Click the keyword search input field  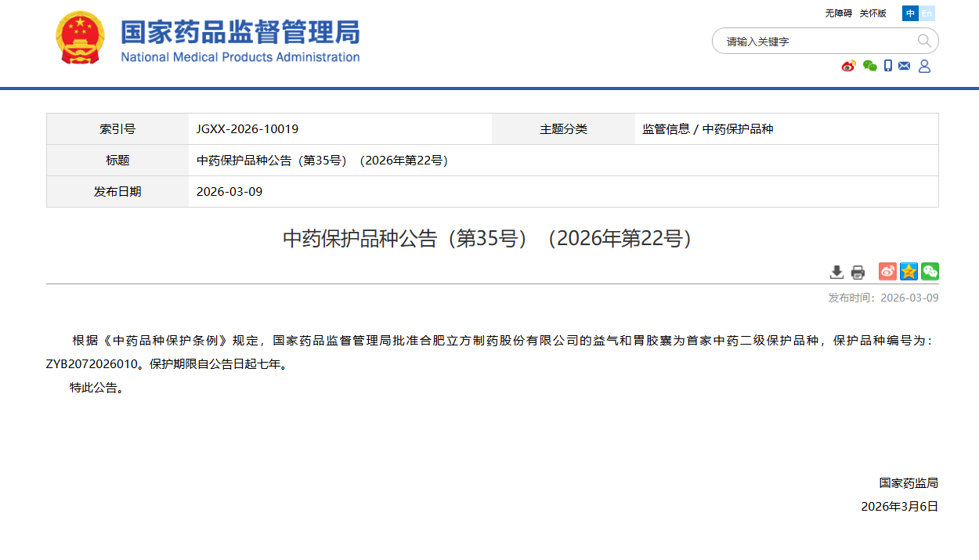(x=815, y=42)
